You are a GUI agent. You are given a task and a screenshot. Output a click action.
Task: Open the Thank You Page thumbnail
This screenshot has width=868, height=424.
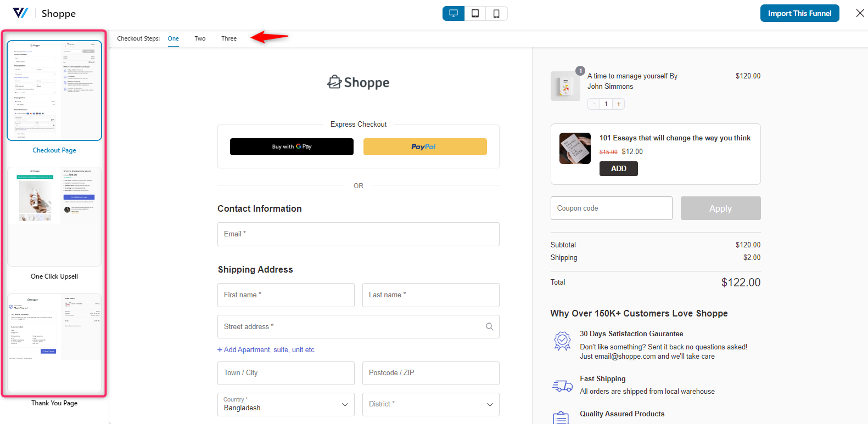(54, 343)
